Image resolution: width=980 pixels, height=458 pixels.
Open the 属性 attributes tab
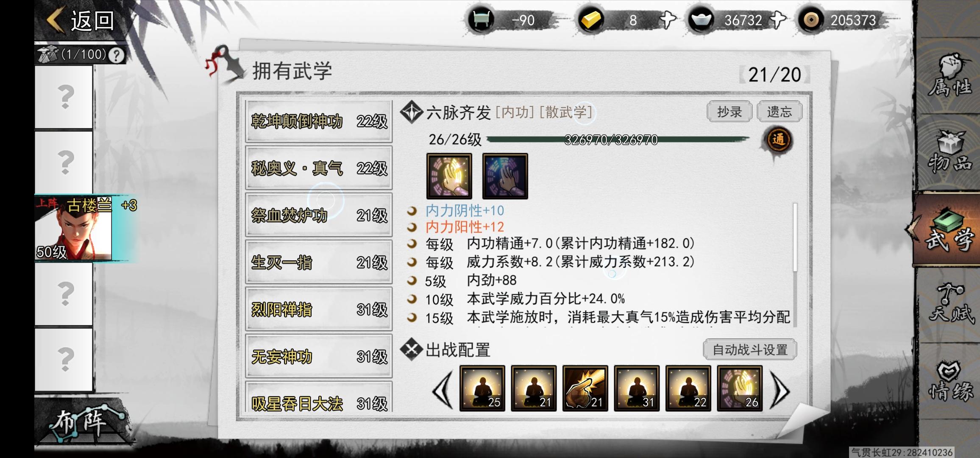pyautogui.click(x=949, y=76)
